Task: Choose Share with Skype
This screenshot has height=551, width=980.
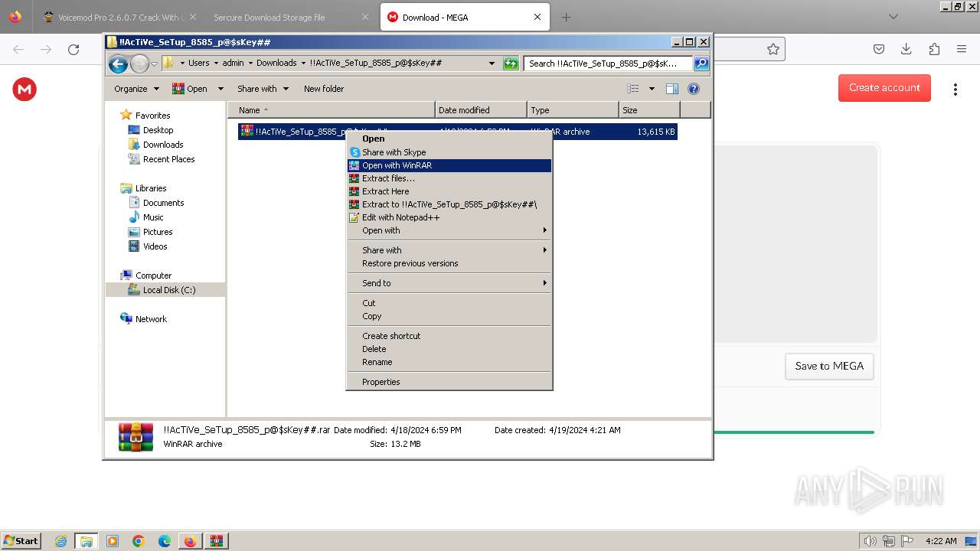Action: coord(449,152)
